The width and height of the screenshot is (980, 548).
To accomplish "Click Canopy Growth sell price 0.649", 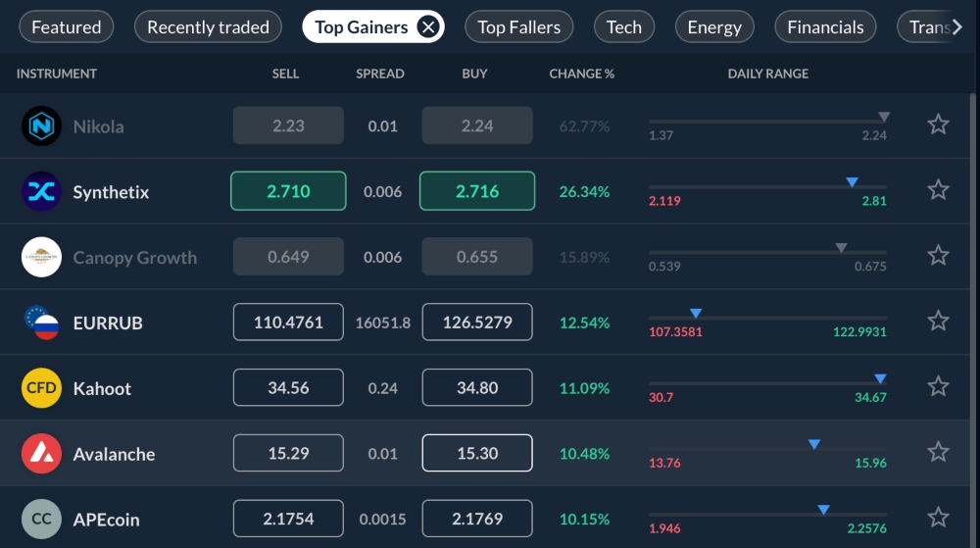I will coord(288,256).
